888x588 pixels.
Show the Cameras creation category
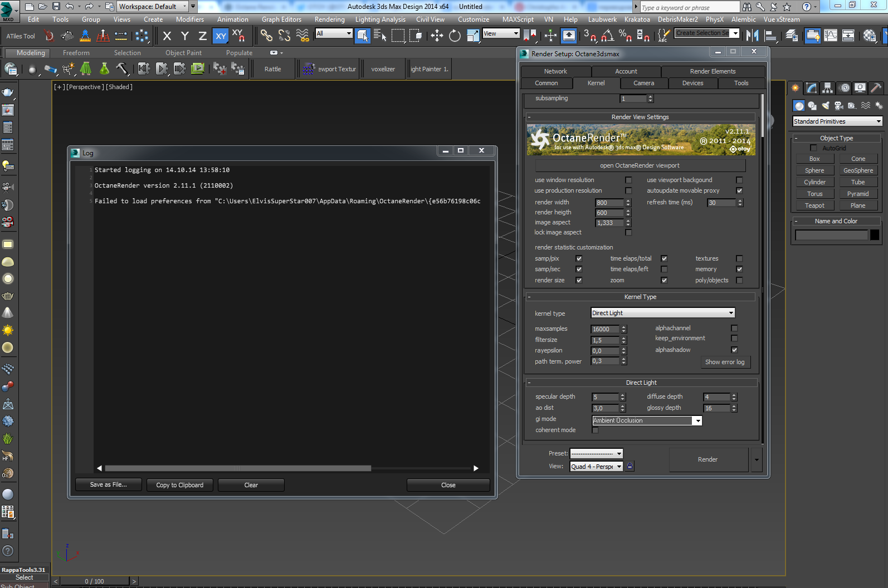(x=839, y=106)
